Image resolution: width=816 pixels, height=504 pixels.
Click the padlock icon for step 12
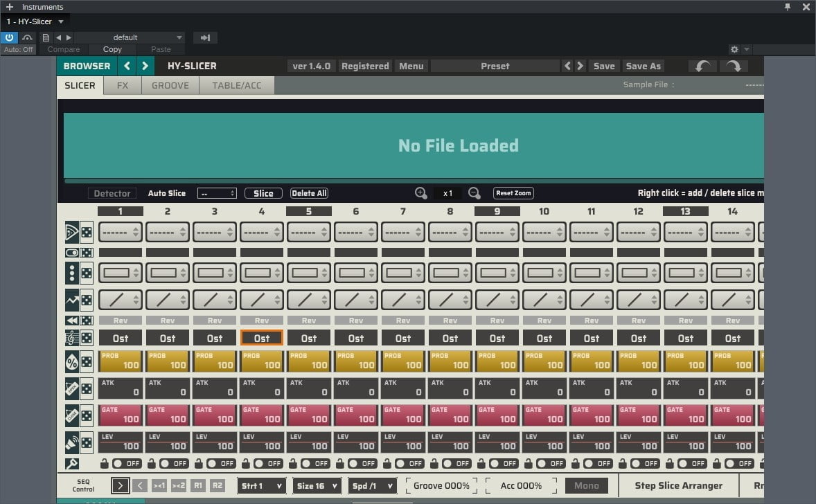pos(623,463)
